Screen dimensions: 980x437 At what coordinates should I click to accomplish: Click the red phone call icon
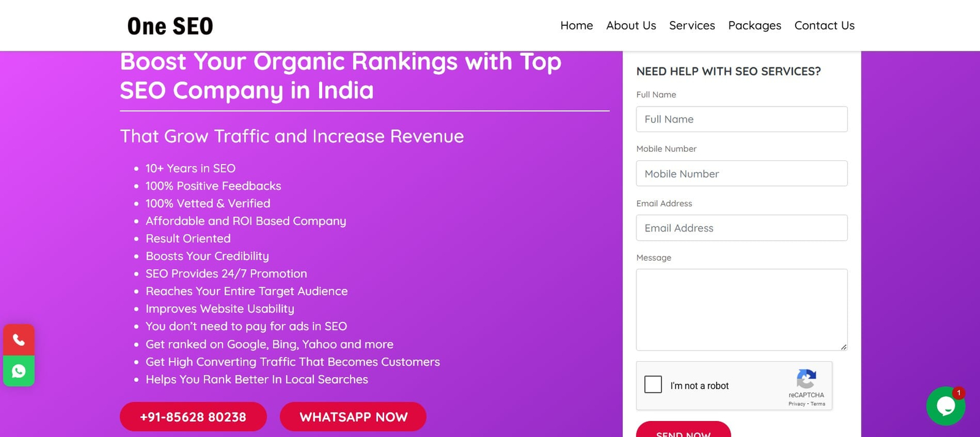(x=19, y=340)
